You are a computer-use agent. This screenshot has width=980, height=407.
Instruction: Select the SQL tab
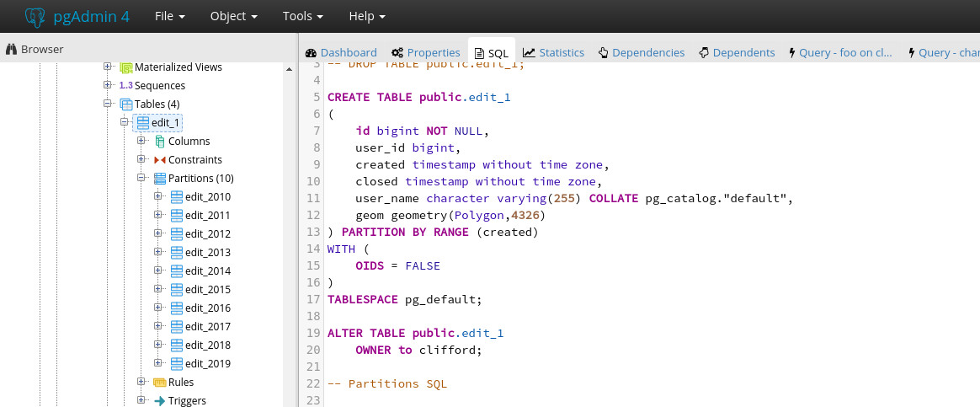click(x=491, y=52)
